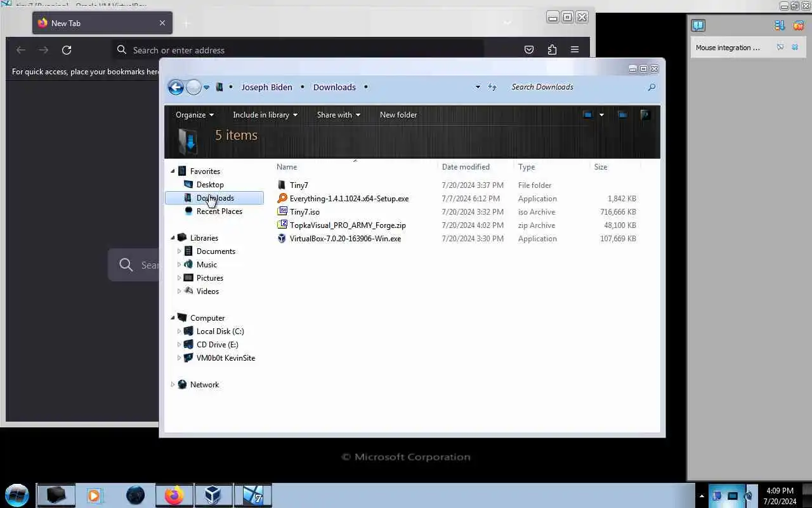Show hidden system tray icons
Screen dimensions: 812x508
click(x=702, y=496)
